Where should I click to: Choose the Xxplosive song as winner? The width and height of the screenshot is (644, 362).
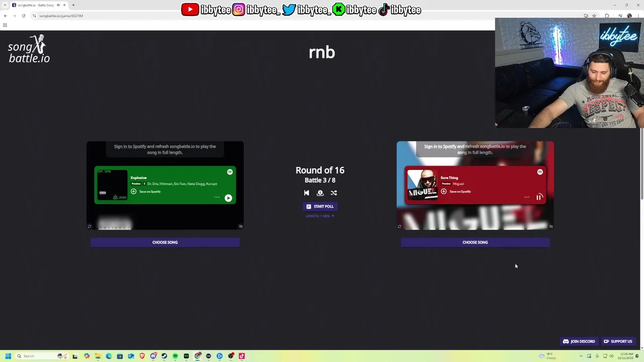click(x=165, y=242)
